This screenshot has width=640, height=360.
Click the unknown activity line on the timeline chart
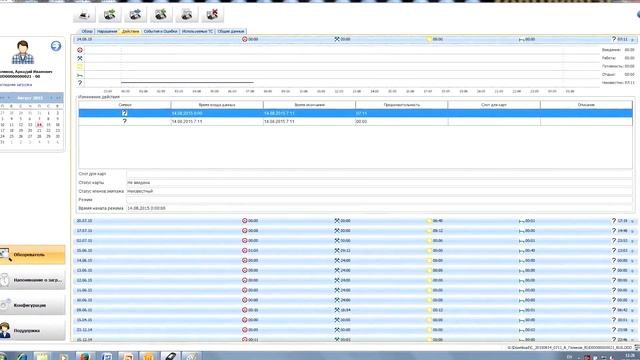click(x=187, y=82)
